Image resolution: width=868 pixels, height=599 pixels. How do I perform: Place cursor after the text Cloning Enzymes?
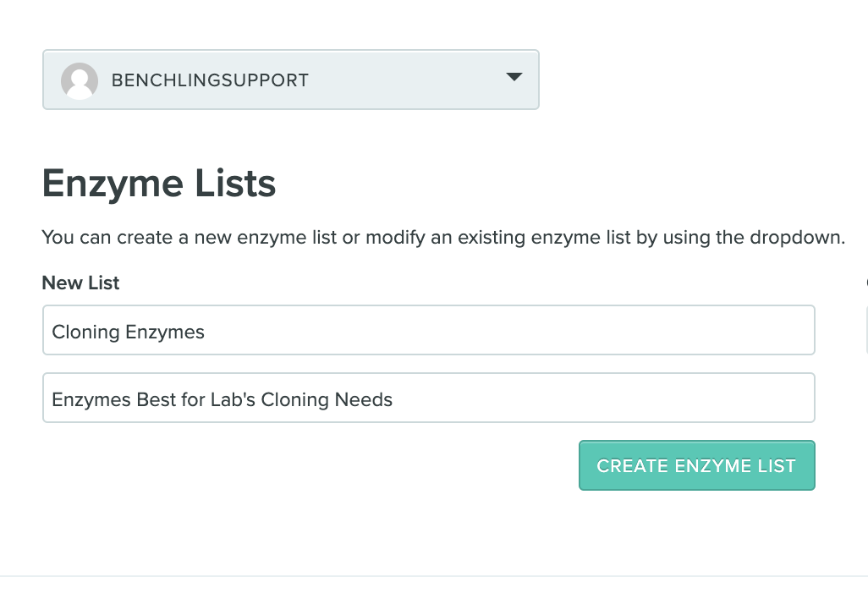click(x=206, y=332)
